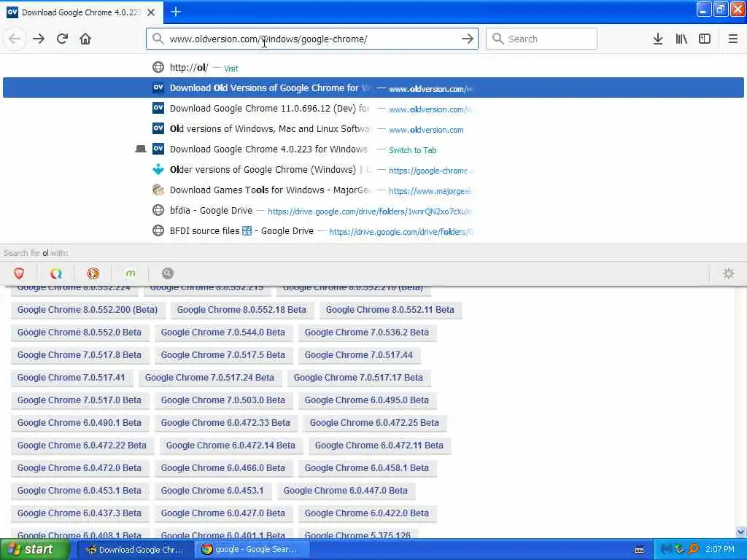
Task: Open Google Chrome 8.0.552.200 (Beta) link
Action: [x=88, y=310]
